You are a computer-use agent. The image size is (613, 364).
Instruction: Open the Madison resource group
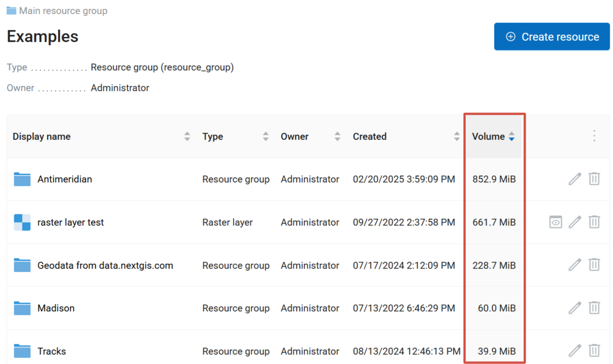coord(56,308)
